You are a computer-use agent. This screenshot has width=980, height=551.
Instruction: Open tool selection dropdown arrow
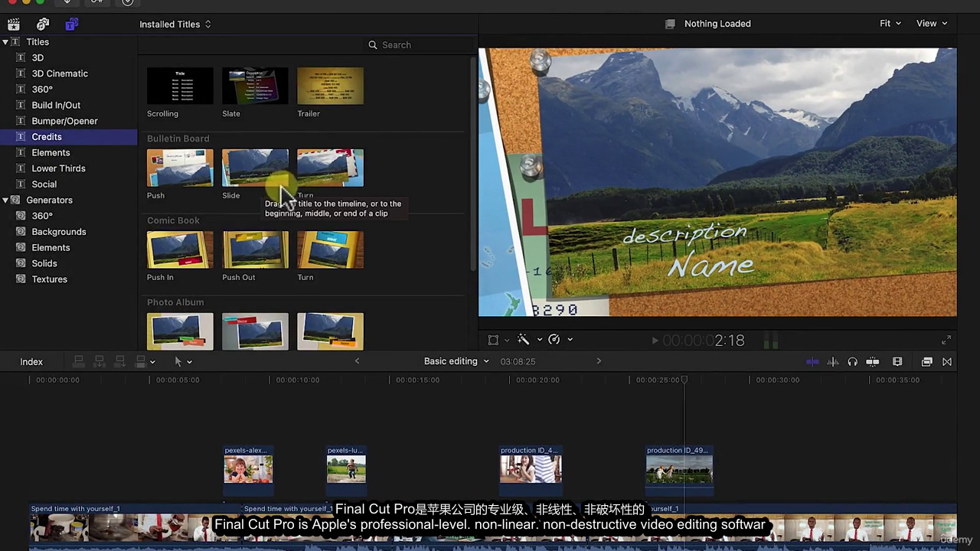[189, 362]
